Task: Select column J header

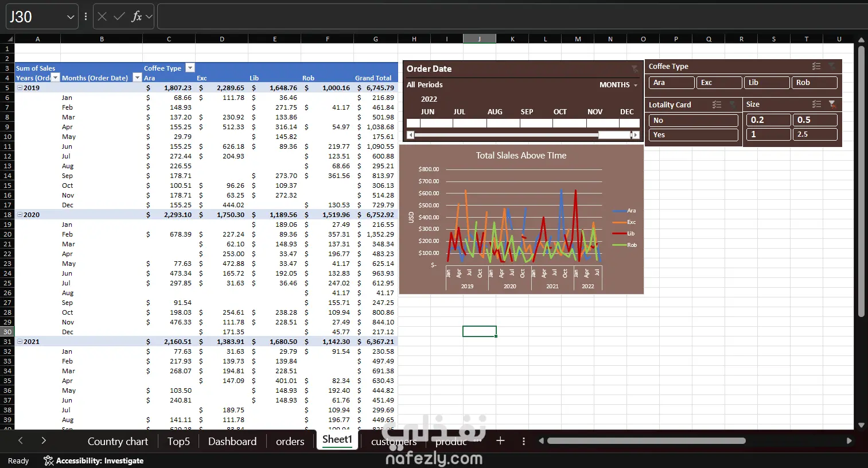Action: click(x=480, y=39)
